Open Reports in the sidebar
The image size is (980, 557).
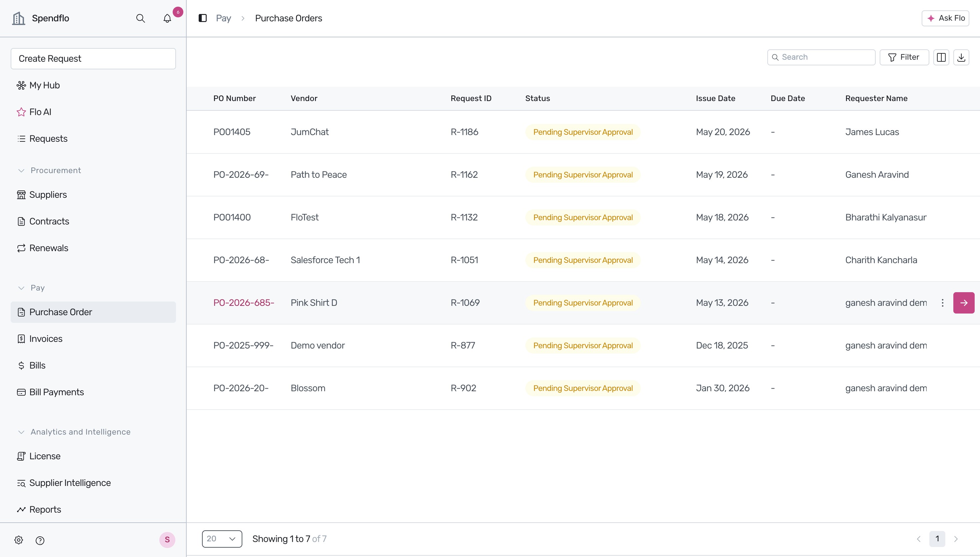pos(93,510)
